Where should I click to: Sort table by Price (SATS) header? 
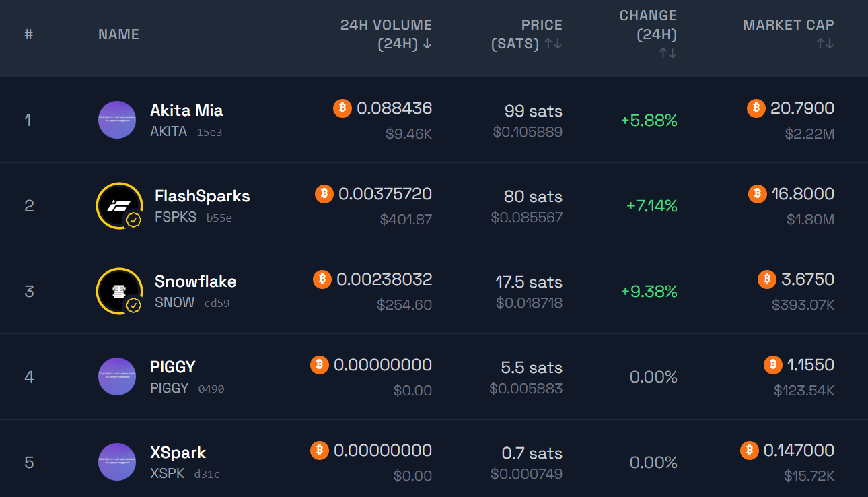point(527,34)
